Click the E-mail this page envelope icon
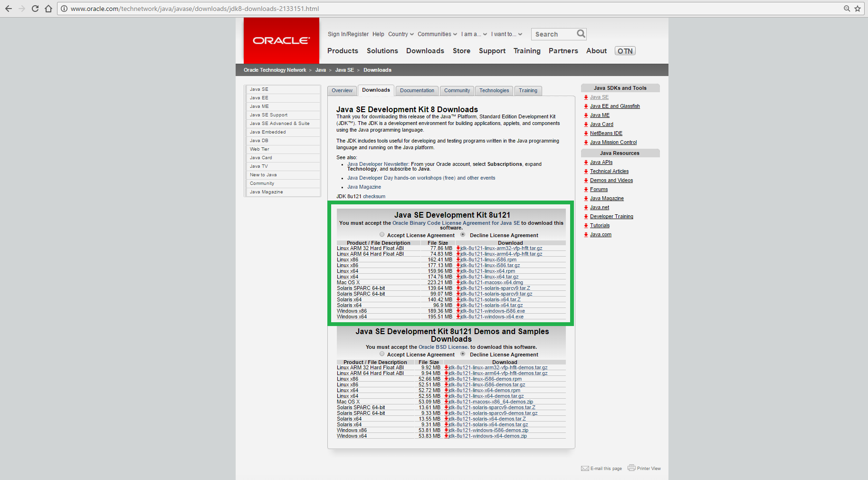Viewport: 868px width, 480px height. point(585,469)
